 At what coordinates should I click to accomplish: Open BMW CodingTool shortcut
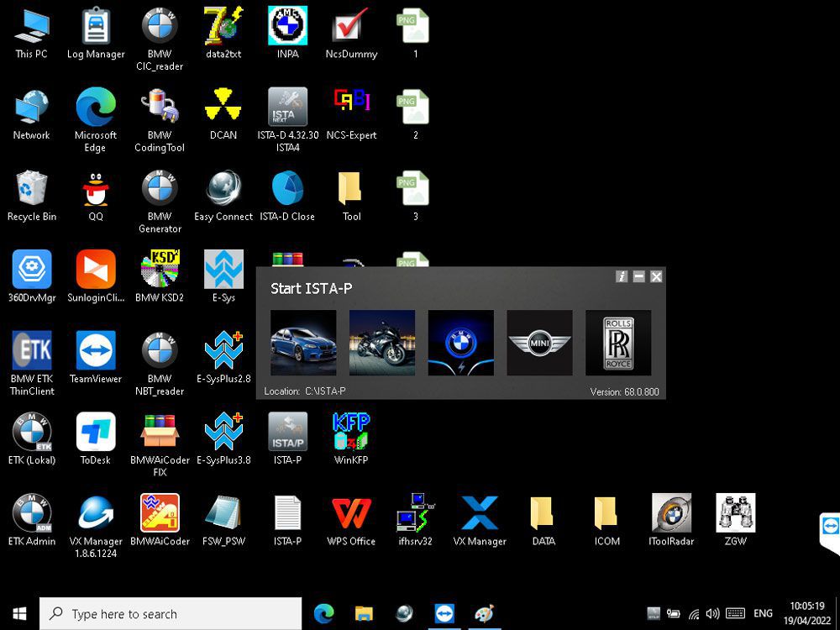click(160, 120)
